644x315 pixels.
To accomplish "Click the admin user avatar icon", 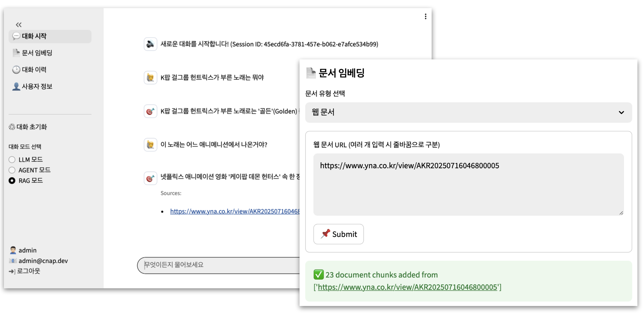I will [13, 250].
